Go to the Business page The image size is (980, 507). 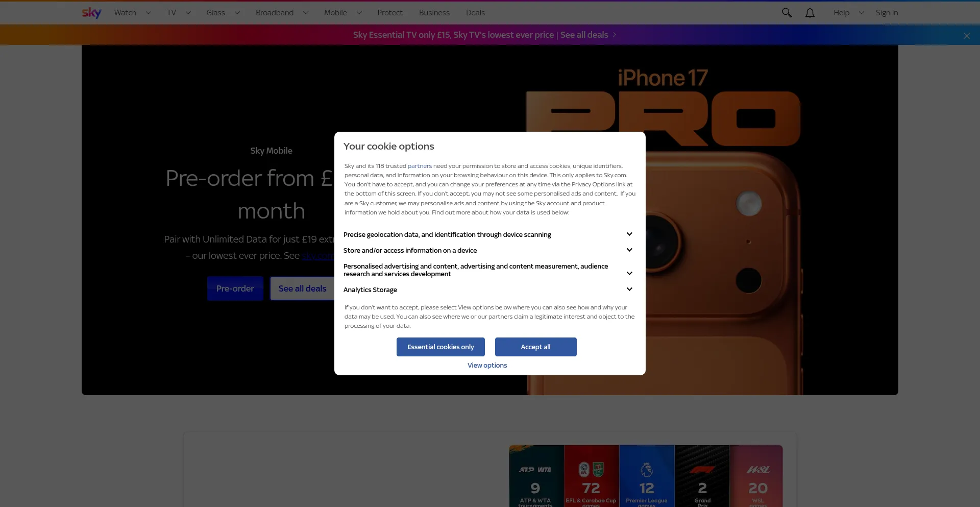pyautogui.click(x=434, y=13)
